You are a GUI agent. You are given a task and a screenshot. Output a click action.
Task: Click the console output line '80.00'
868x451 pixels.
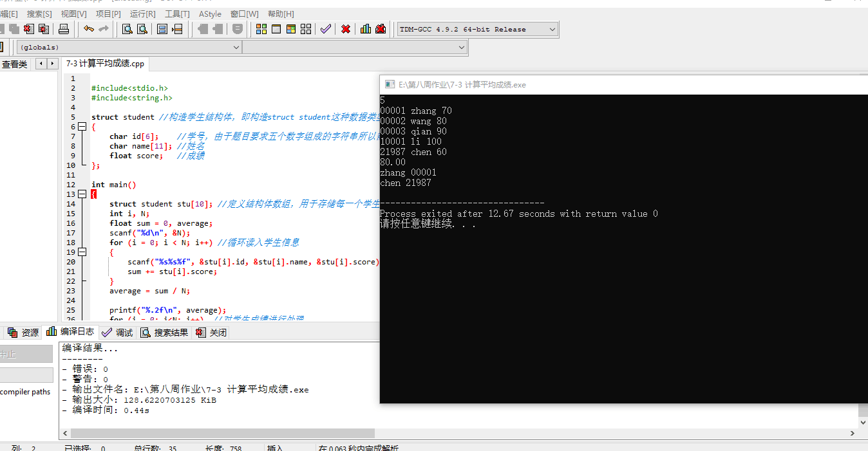(x=393, y=162)
